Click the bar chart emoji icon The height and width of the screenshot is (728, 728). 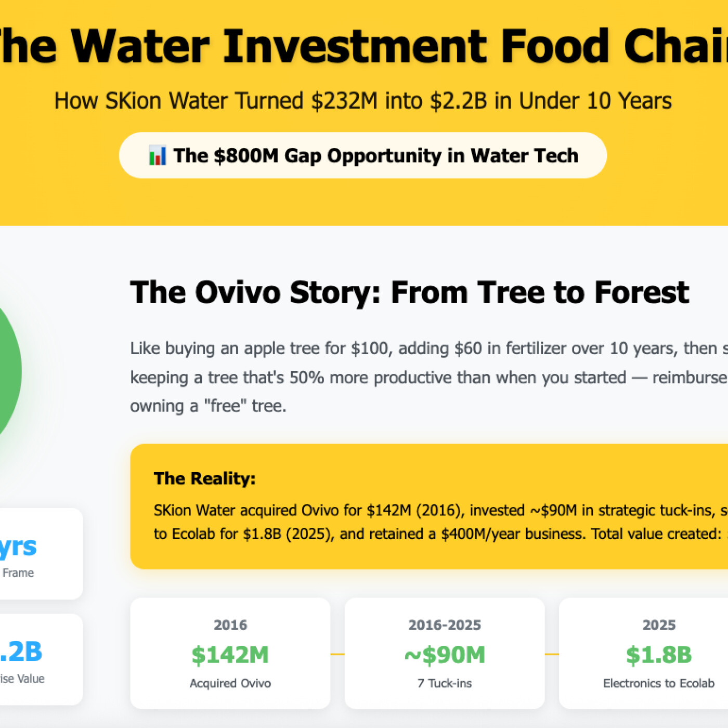coord(157,155)
